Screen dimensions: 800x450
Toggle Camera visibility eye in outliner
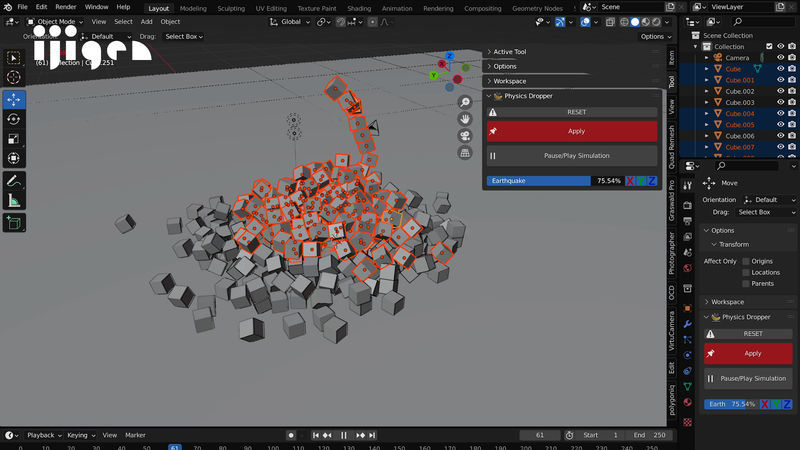(781, 58)
